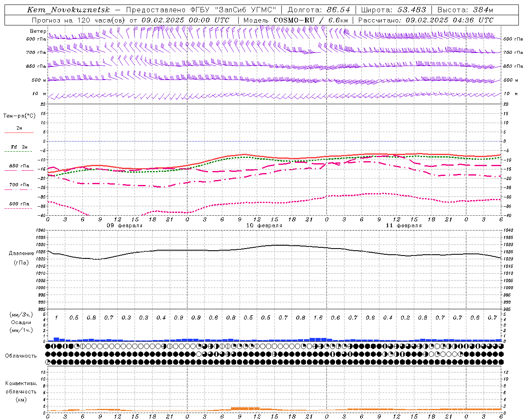The height and width of the screenshot is (420, 525).
Task: Click the '(гПа)' unit under Давление
Action: click(21, 262)
